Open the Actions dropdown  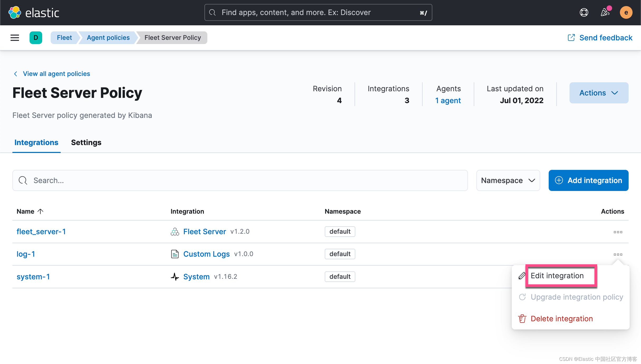click(599, 93)
